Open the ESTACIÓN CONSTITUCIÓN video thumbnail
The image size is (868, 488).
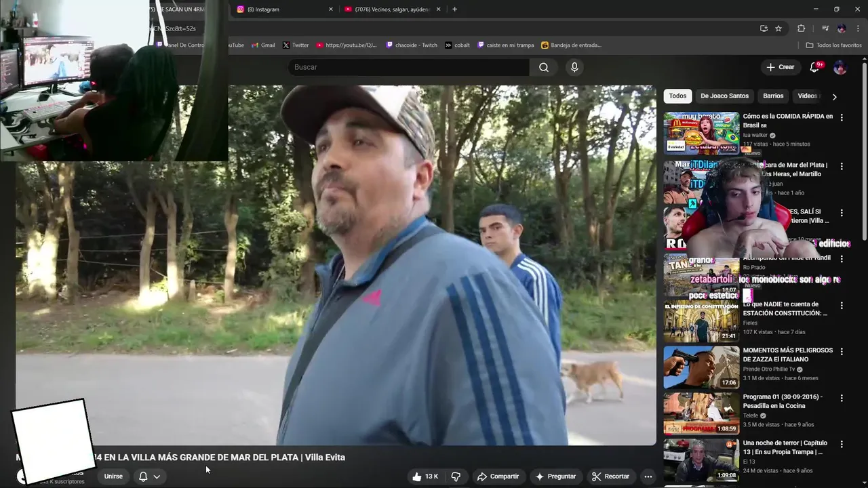tap(701, 321)
